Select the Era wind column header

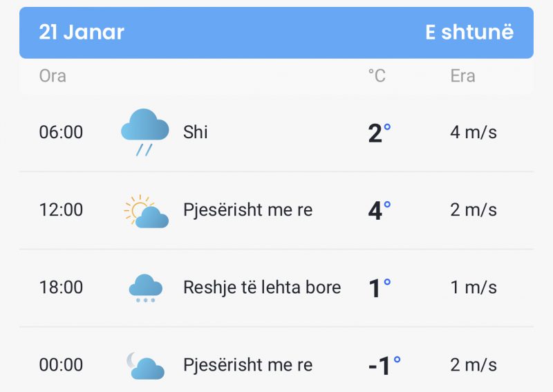point(462,76)
